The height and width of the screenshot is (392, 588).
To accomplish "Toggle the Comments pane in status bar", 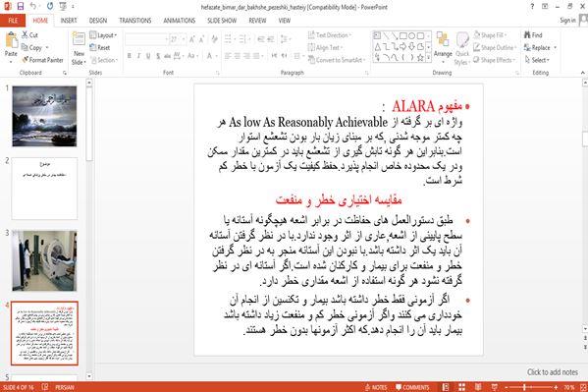I will [x=412, y=387].
